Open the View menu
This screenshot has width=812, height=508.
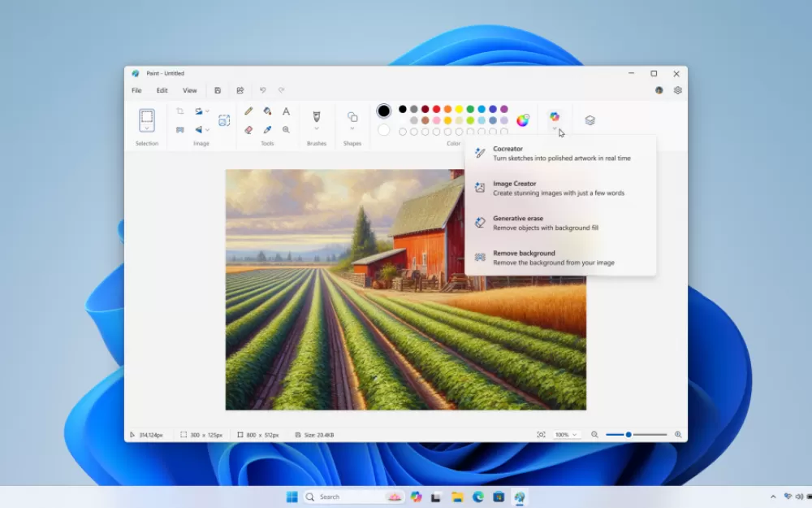[x=189, y=90]
